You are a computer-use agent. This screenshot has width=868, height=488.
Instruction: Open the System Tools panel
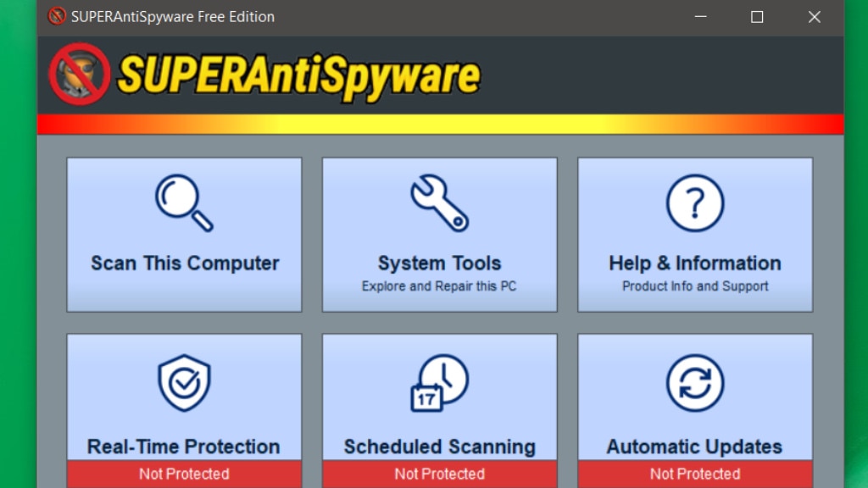438,263
